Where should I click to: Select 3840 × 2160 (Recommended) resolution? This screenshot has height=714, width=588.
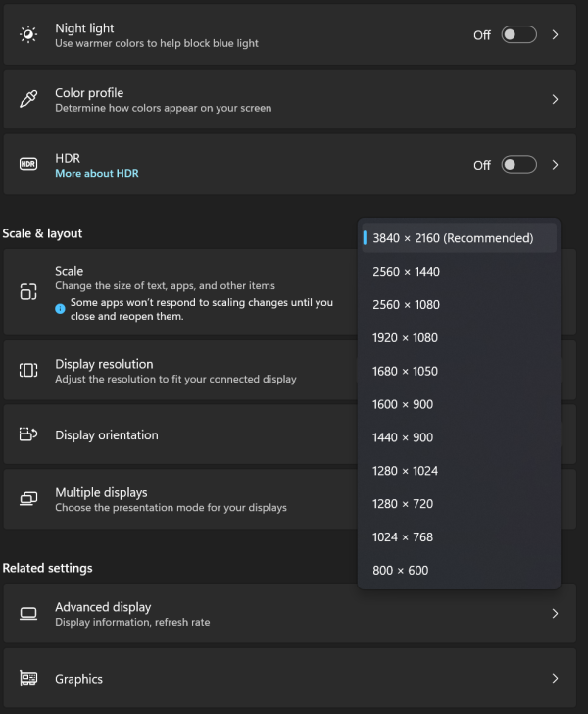coord(459,238)
